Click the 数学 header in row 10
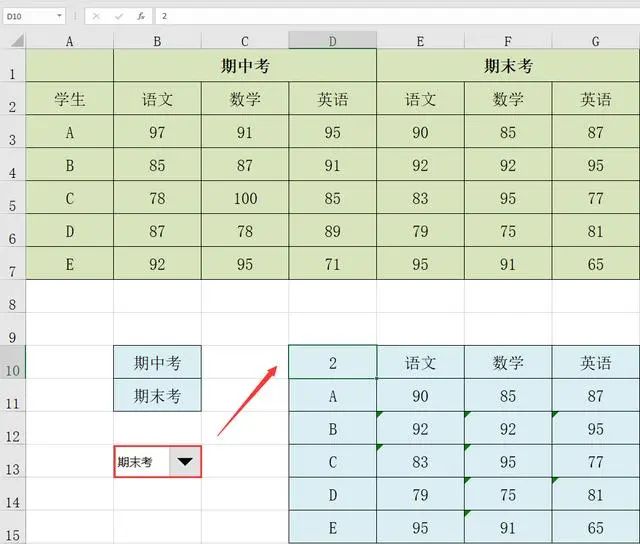Viewport: 640px width, 544px height. point(508,362)
